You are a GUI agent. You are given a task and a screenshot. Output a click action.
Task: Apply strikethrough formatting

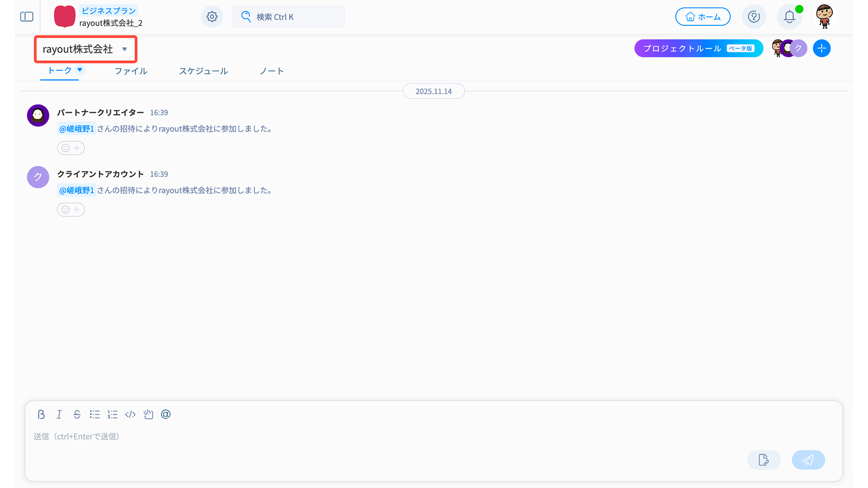pyautogui.click(x=77, y=414)
